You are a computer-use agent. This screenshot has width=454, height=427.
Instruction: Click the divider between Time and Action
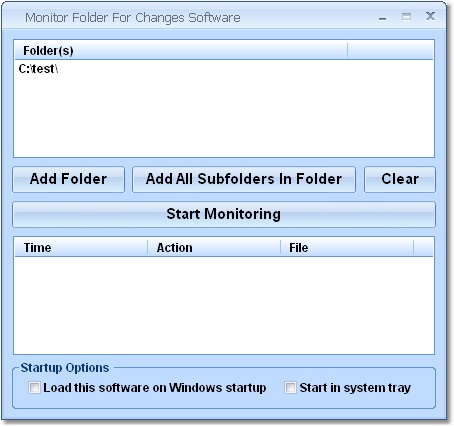pos(147,248)
